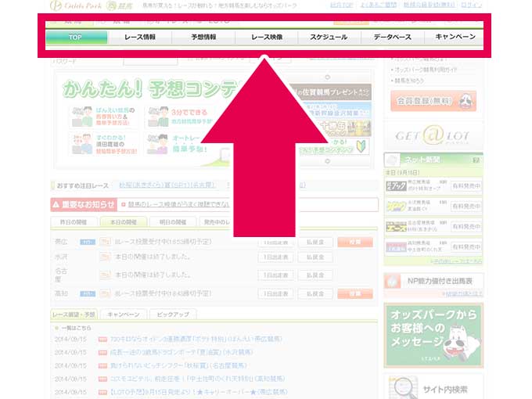The image size is (532, 399).
Task: Click the race icon in the 名古屋 row
Action: (x=105, y=275)
